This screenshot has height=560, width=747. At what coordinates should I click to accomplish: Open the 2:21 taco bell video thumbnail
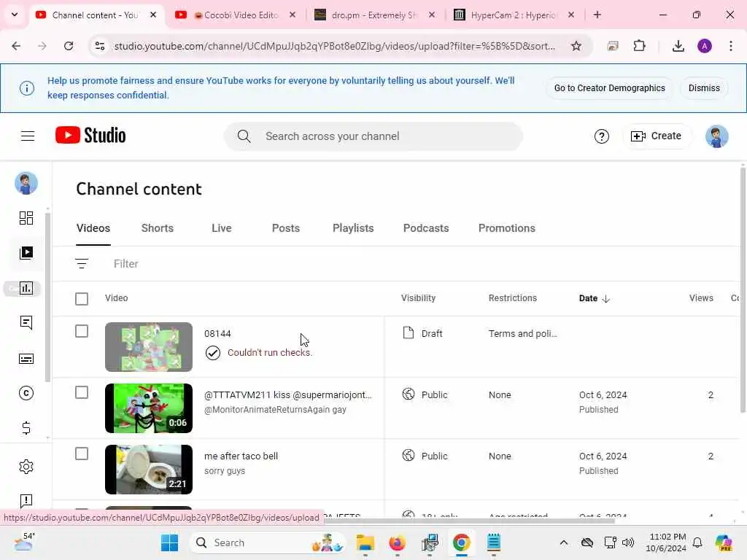click(149, 470)
